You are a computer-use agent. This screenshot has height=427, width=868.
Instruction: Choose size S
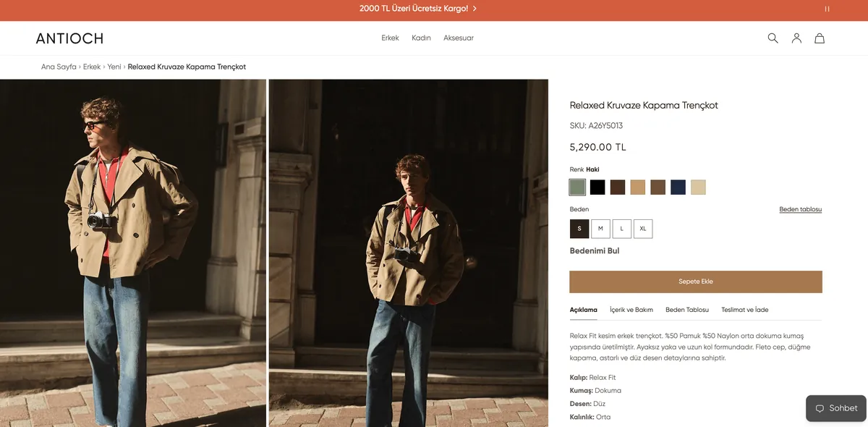click(x=579, y=229)
